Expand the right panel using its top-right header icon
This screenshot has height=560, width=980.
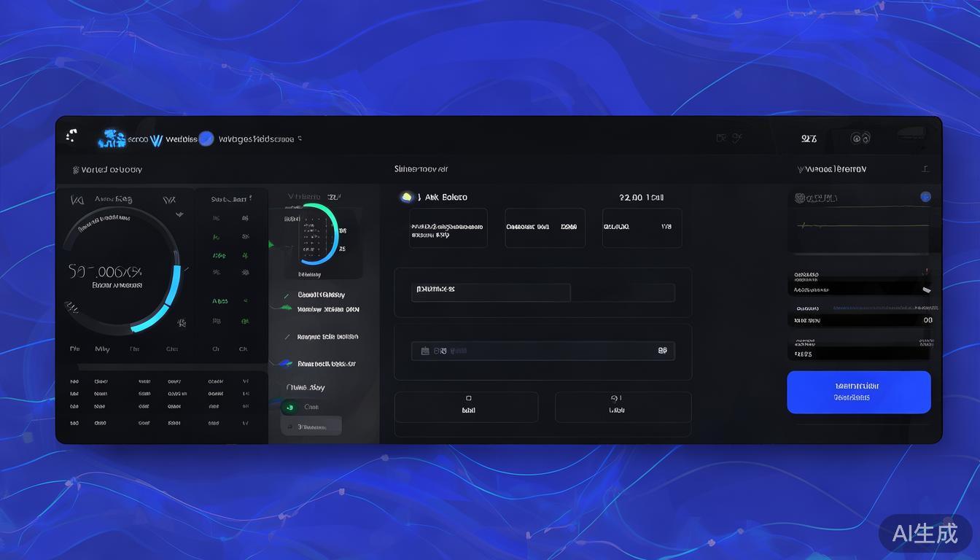(925, 169)
